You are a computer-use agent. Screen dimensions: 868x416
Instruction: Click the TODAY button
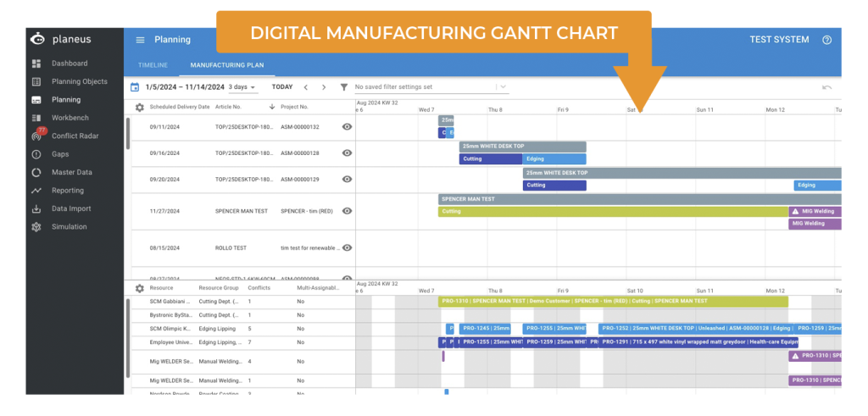tap(282, 87)
